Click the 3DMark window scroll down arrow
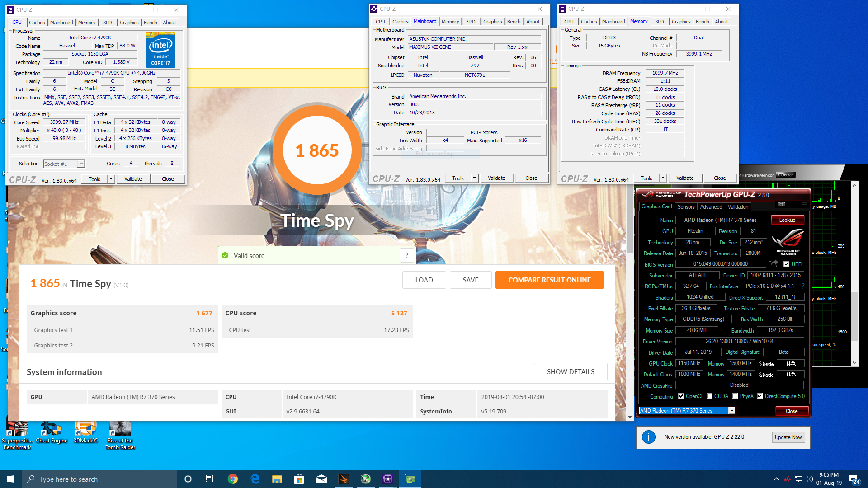 (x=630, y=418)
